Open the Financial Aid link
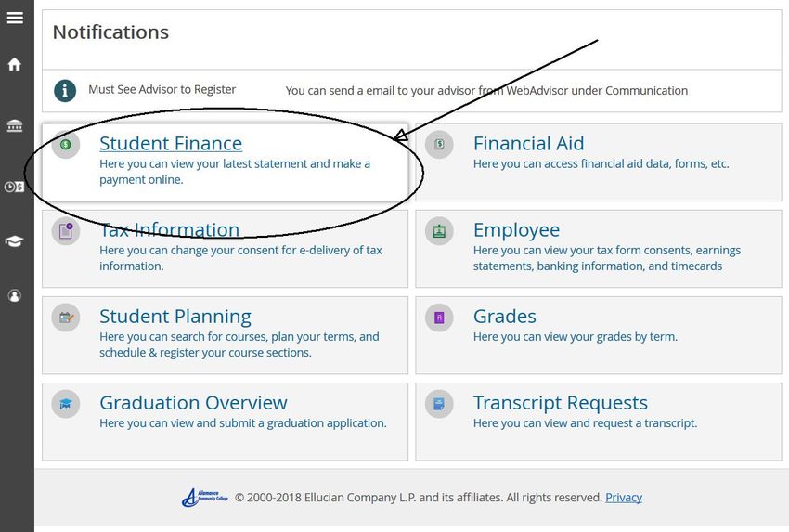The width and height of the screenshot is (789, 532). click(x=528, y=143)
